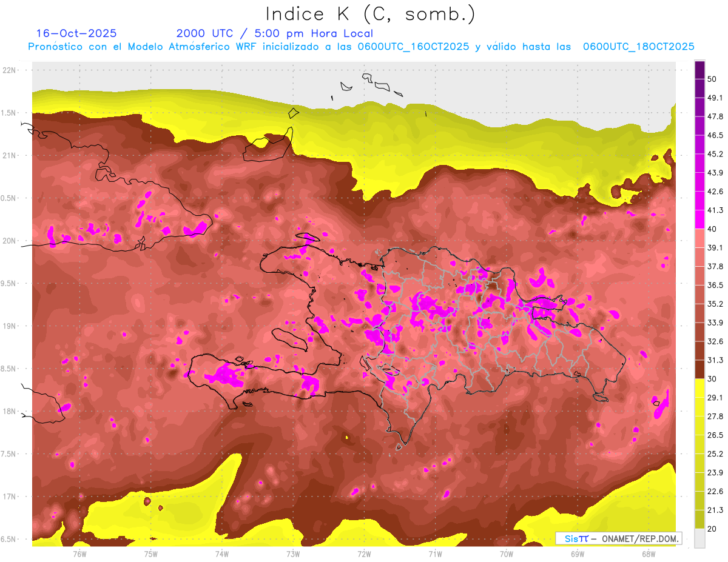Click the legend value '20'
This screenshot has height=562, width=728.
712,529
